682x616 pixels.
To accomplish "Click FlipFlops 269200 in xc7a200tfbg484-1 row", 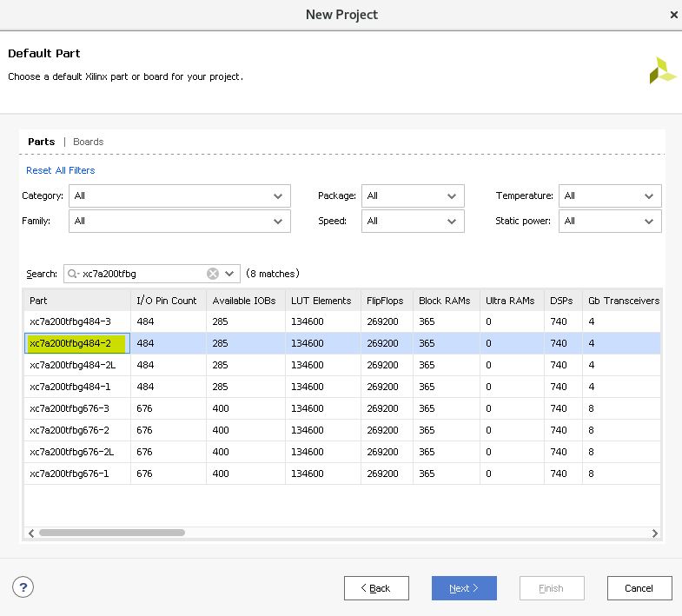I will (x=382, y=387).
